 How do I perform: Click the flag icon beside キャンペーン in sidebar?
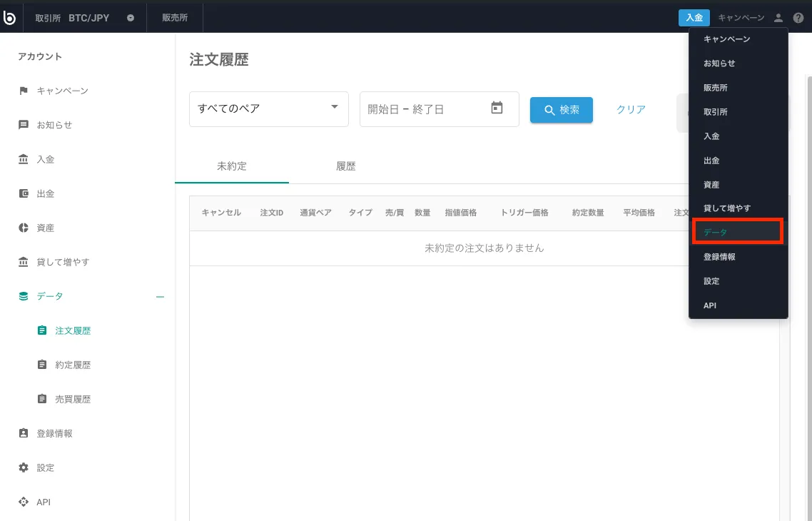24,91
